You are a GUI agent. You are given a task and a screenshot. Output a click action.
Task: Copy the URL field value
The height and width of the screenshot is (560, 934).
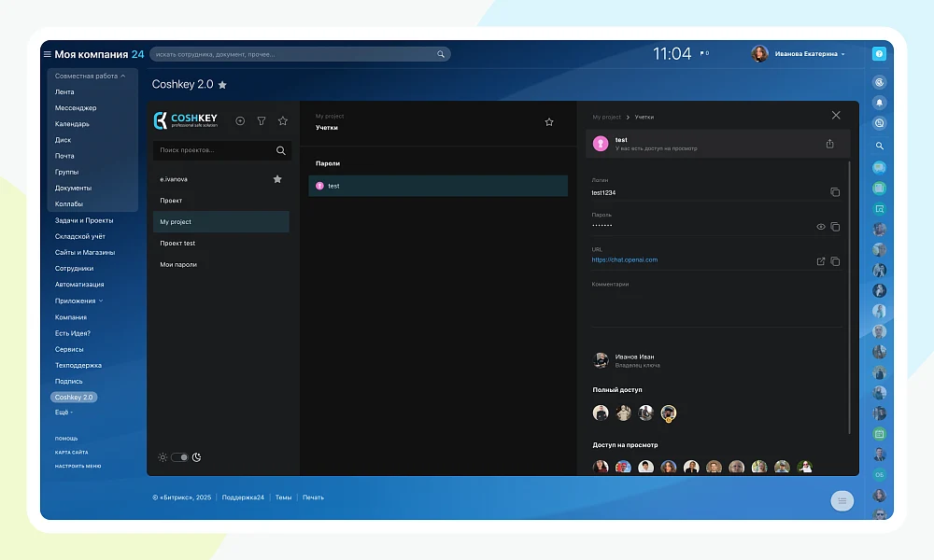coord(835,261)
